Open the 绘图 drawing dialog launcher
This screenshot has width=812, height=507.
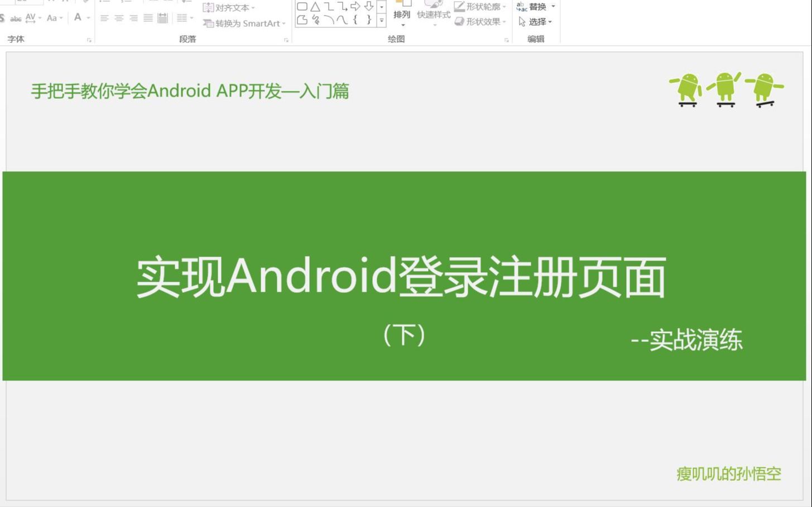[x=507, y=40]
